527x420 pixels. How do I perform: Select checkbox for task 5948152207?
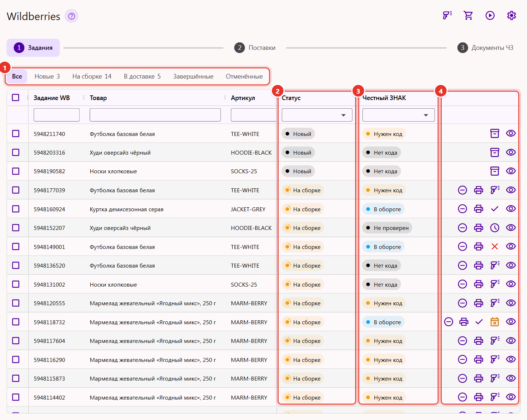[x=16, y=228]
